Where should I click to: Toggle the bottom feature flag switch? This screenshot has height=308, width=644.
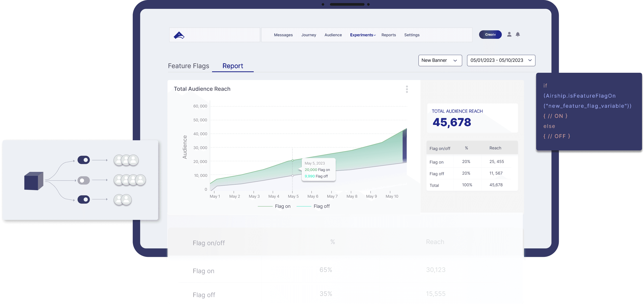pos(84,199)
